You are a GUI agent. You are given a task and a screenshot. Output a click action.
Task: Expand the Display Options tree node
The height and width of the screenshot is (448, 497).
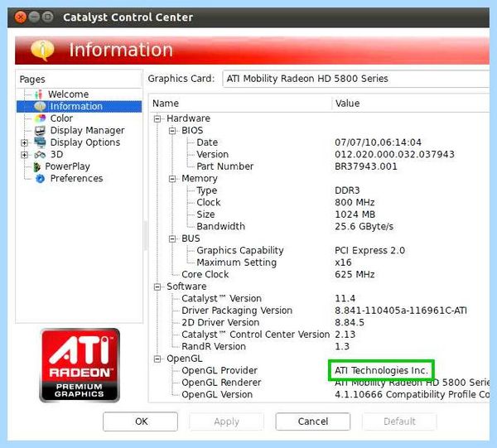[x=24, y=142]
